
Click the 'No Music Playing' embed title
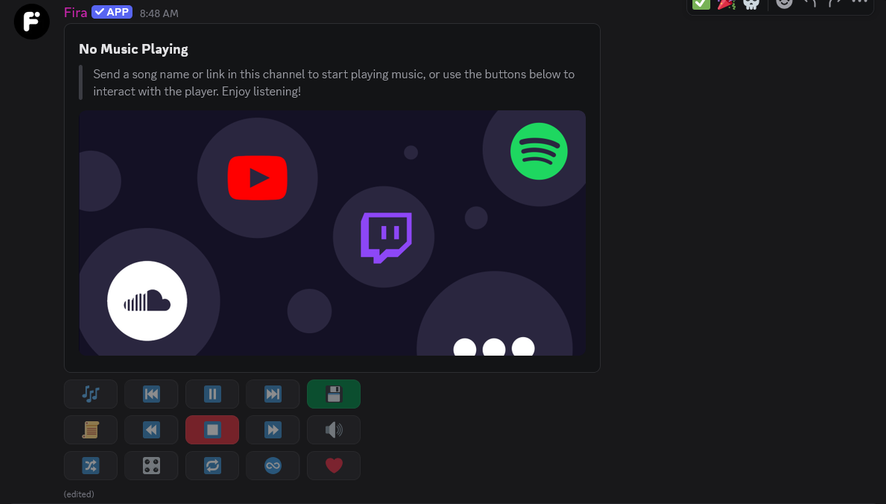tap(133, 49)
